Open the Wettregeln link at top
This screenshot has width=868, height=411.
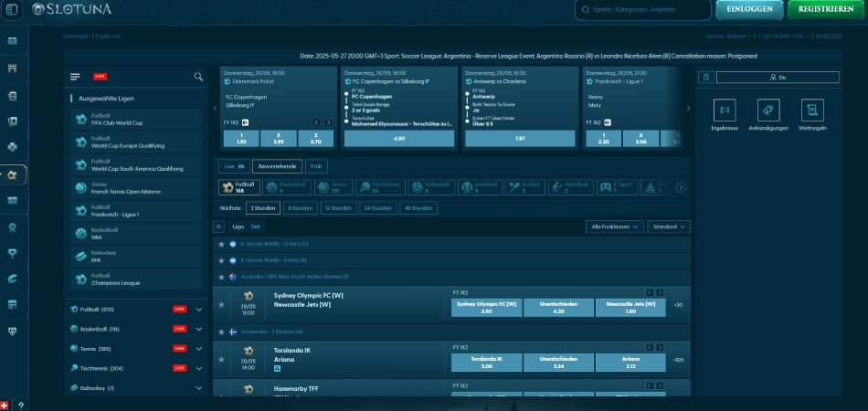click(x=77, y=36)
